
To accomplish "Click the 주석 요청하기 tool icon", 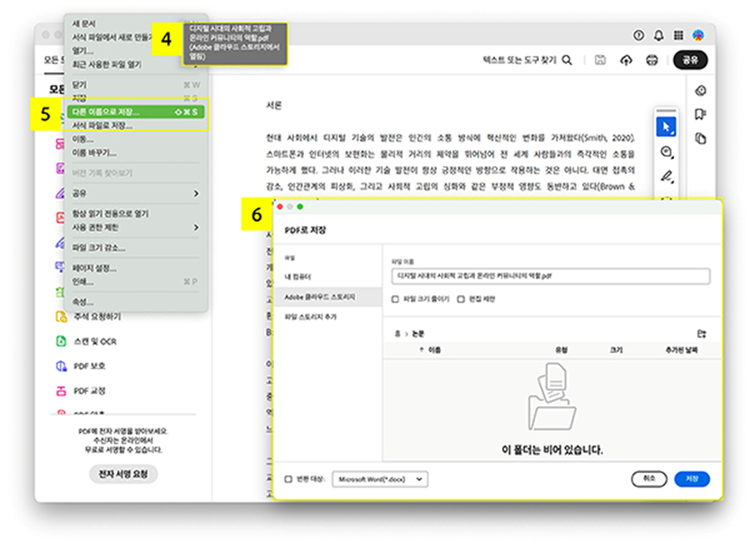I will coord(61,317).
